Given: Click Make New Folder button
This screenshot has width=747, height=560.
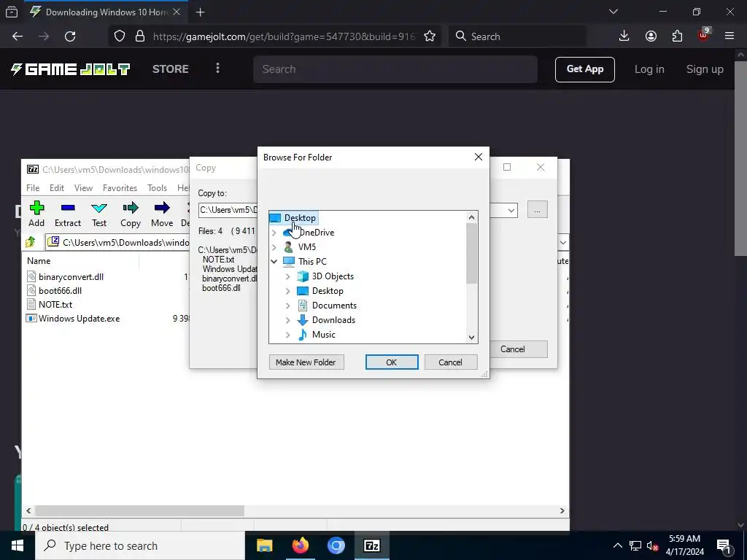Looking at the screenshot, I should [x=306, y=362].
